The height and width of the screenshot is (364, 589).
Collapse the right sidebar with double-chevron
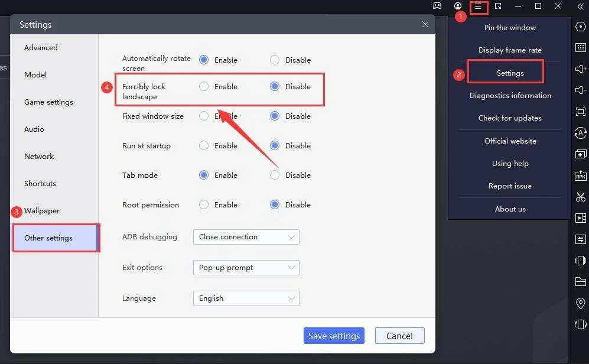(x=580, y=6)
